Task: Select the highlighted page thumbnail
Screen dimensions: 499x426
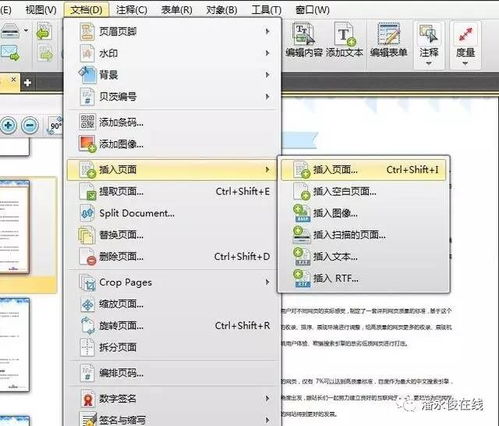Action: 15,227
